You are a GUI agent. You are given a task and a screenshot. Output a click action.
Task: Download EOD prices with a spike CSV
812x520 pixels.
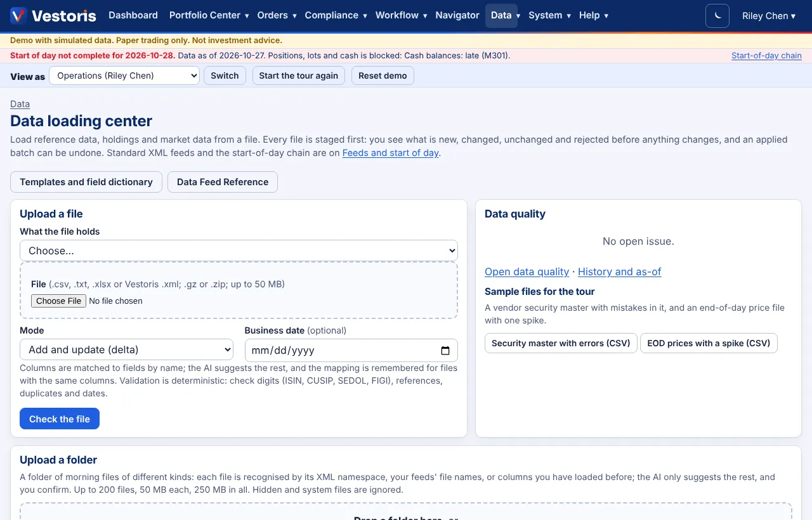point(709,343)
